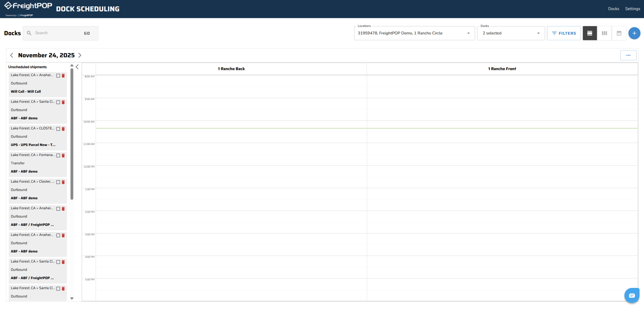Select the Will Call shipment checkbox
The image size is (644, 322).
click(x=58, y=76)
